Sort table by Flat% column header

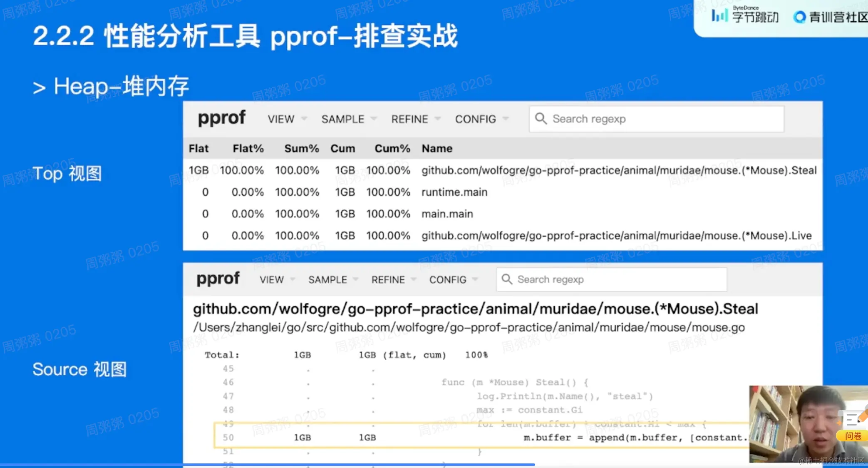pyautogui.click(x=248, y=149)
